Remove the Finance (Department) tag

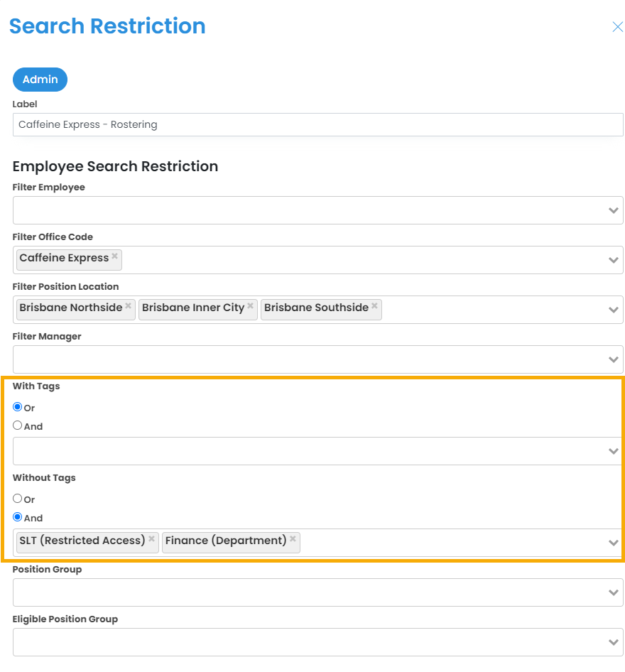click(293, 539)
